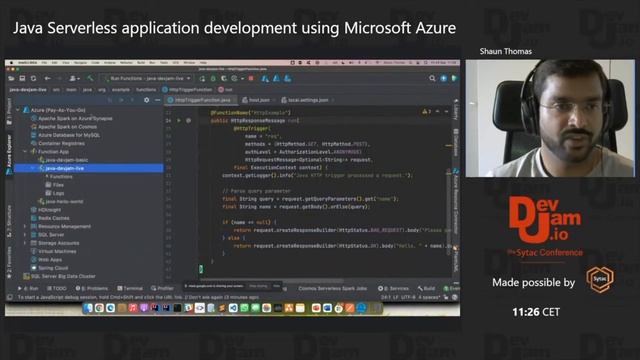Click the UTF-8 encoding in status bar
The width and height of the screenshot is (640, 360).
coord(407,297)
